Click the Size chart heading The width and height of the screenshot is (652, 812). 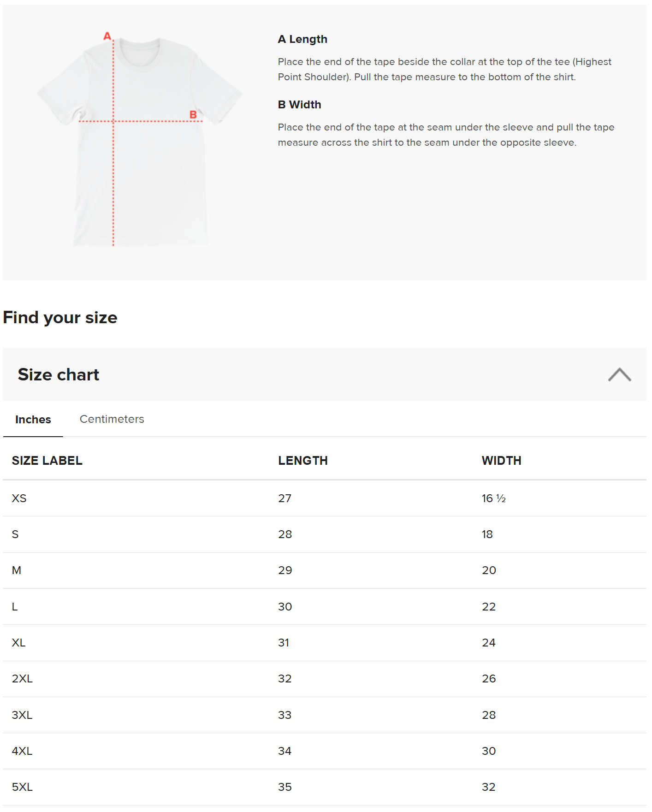point(59,375)
